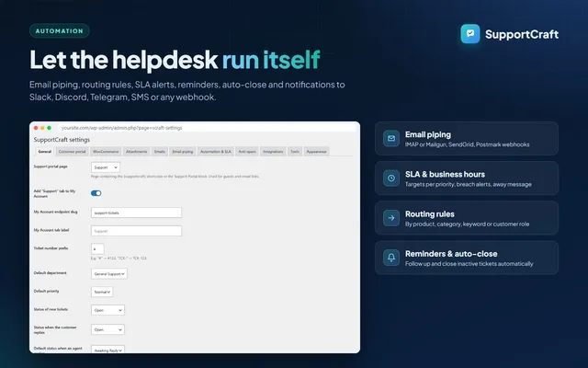Open the Default department dropdown
Screen dimensions: 588x368
pos(109,273)
